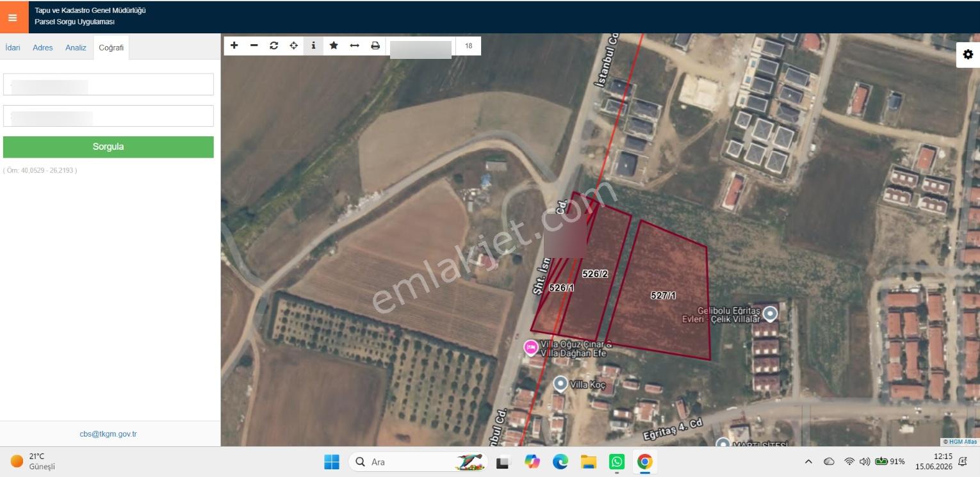Screen dimensions: 980x477
Task: Locate position with crosshair icon
Action: (x=294, y=45)
